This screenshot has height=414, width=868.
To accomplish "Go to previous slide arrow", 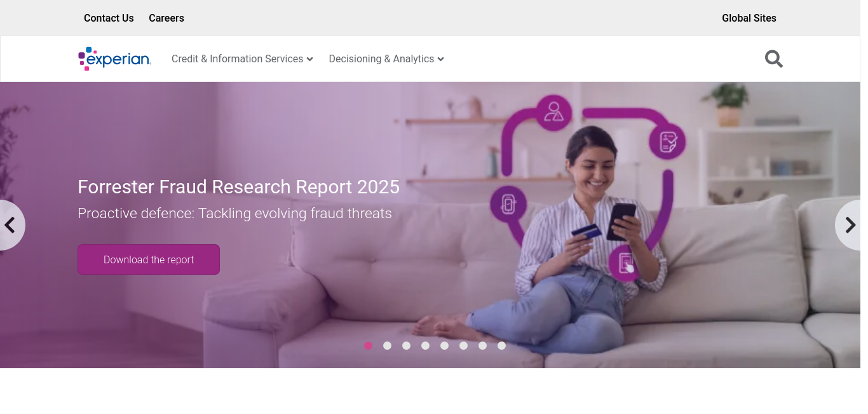I will (x=11, y=225).
